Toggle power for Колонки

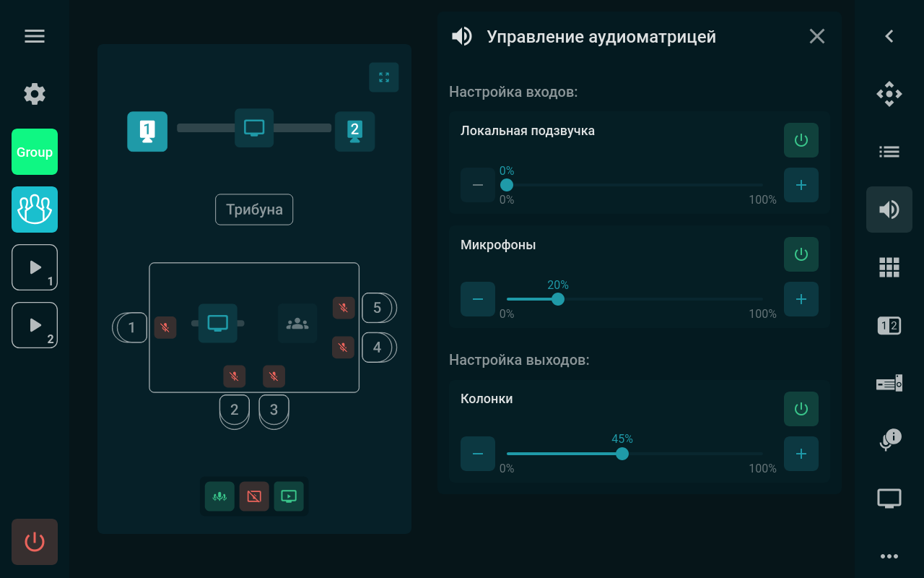pos(801,409)
